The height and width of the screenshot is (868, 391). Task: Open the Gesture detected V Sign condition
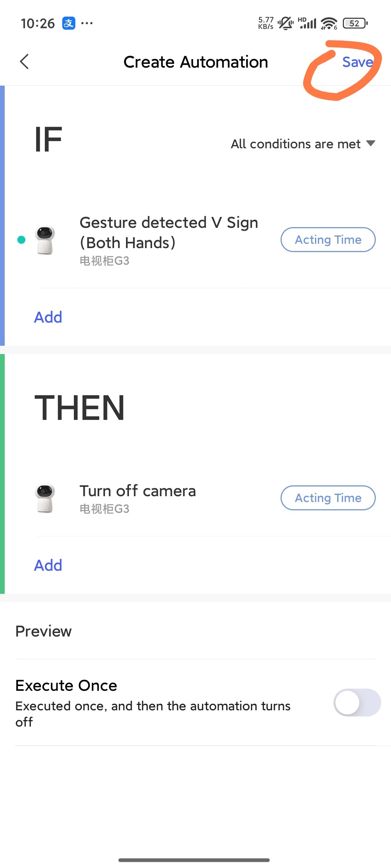pos(169,233)
